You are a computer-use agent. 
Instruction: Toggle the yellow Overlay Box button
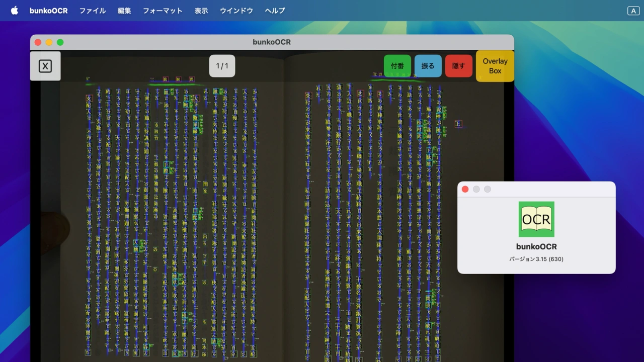click(x=495, y=66)
